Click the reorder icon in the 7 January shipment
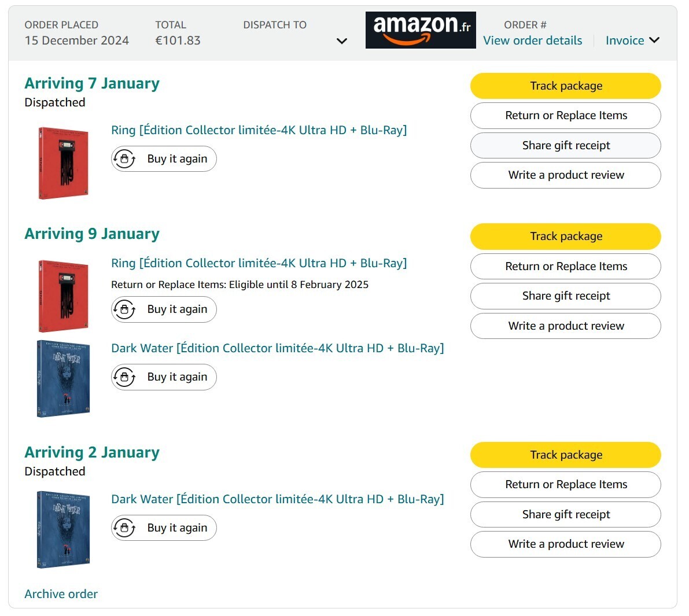689x616 pixels. 125,158
